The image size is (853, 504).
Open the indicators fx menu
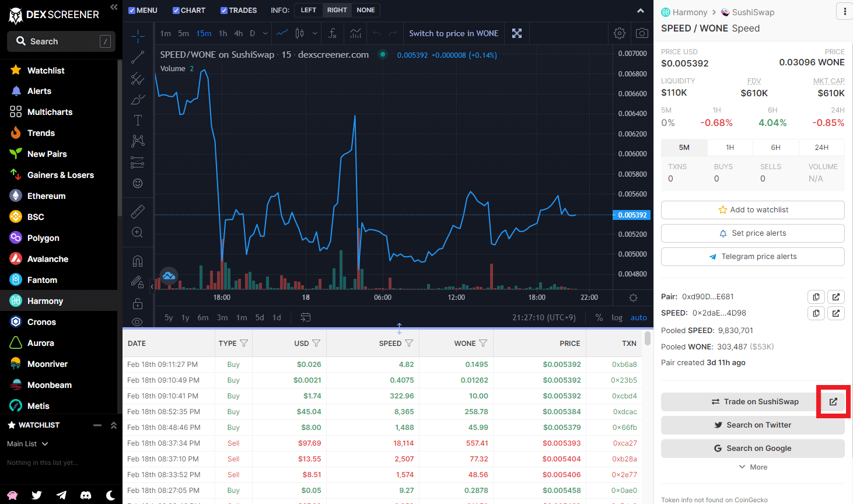(x=333, y=33)
